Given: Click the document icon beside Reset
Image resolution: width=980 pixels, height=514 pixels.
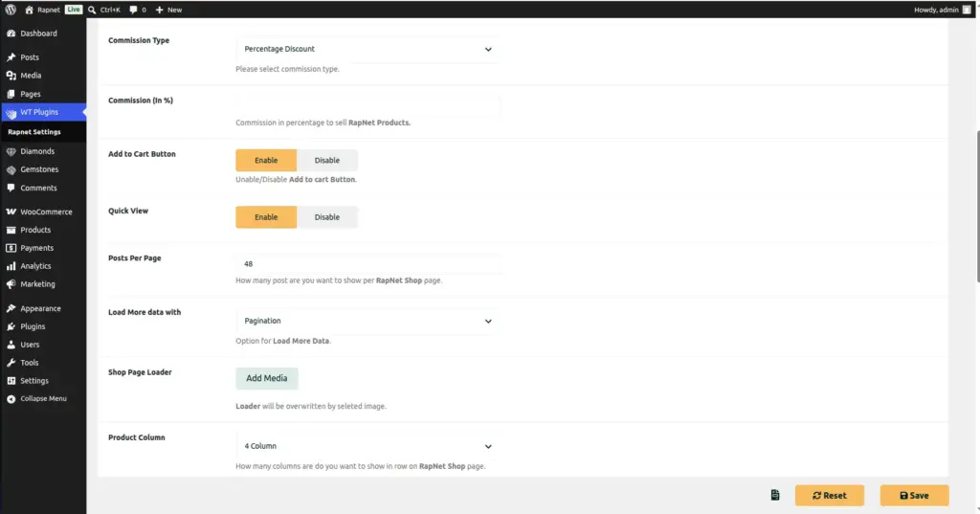Looking at the screenshot, I should pos(775,495).
